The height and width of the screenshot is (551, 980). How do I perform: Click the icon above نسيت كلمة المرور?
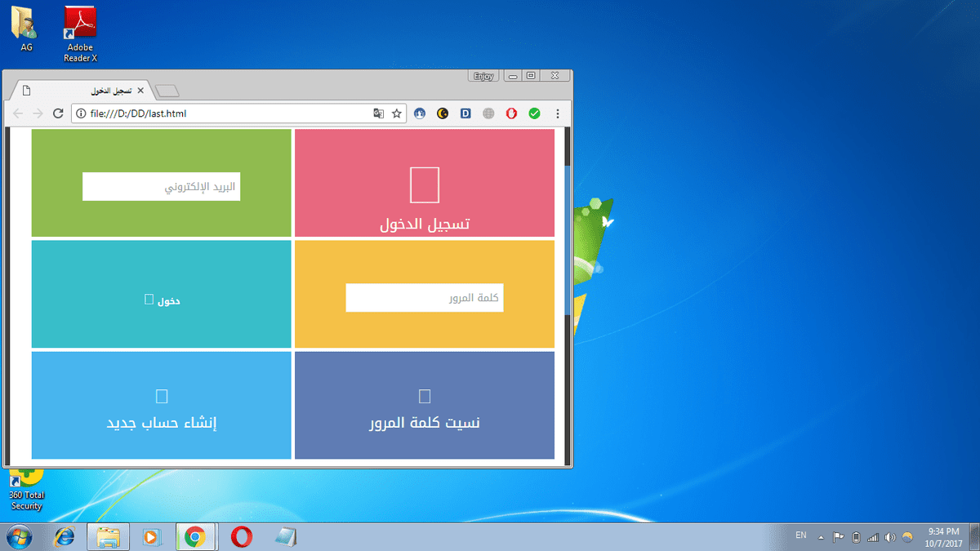tap(425, 396)
